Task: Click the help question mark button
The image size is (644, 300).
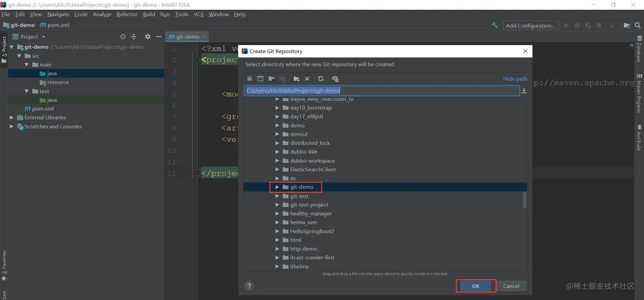Action: (250, 286)
